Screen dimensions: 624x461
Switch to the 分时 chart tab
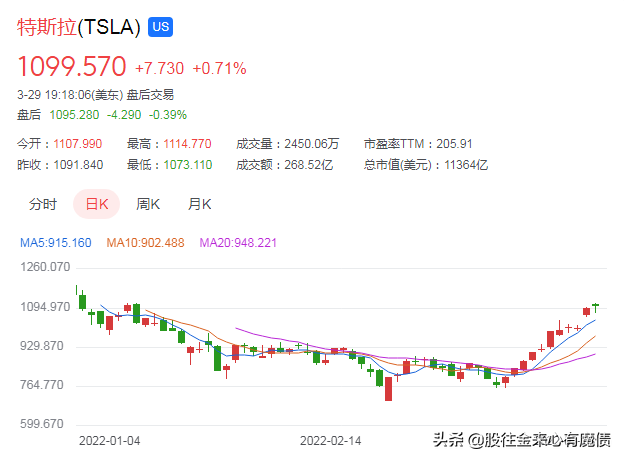43,204
